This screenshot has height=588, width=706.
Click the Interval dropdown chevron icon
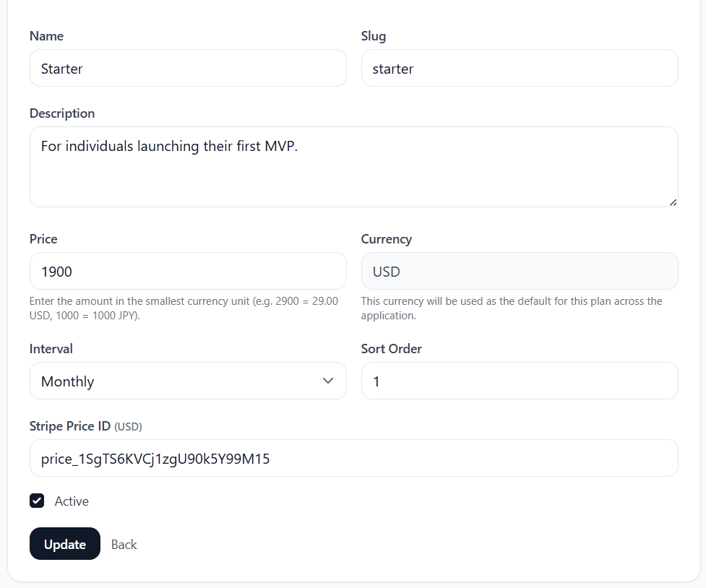328,381
